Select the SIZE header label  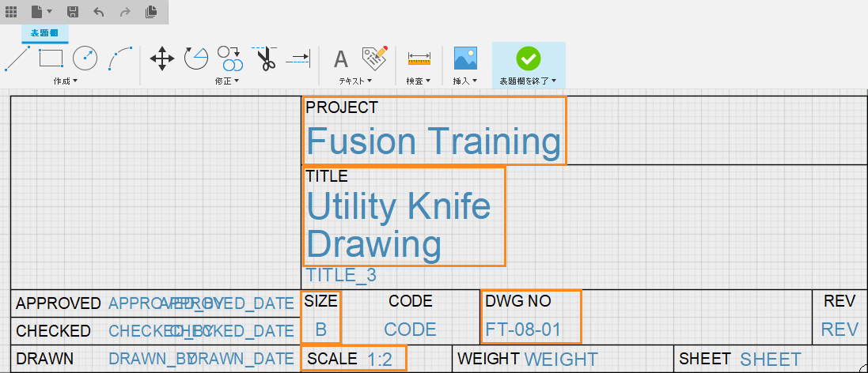click(321, 301)
